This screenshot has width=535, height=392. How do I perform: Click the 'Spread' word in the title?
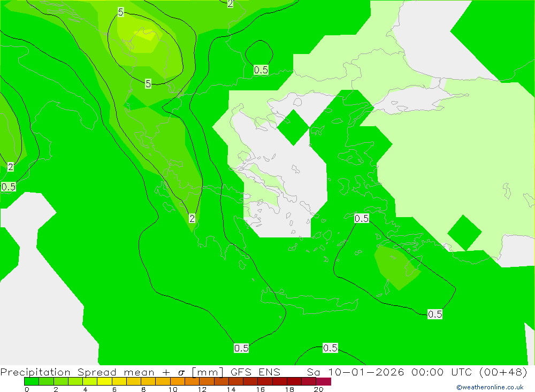97,372
